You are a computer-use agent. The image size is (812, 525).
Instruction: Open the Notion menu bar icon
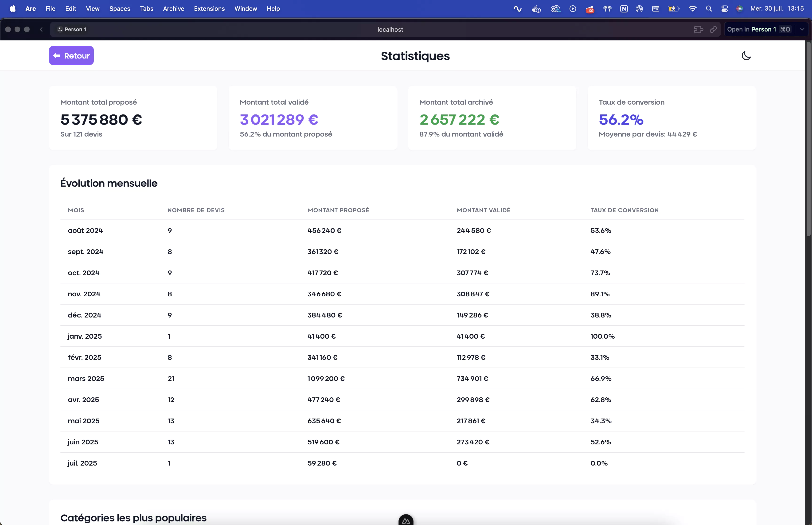(624, 9)
